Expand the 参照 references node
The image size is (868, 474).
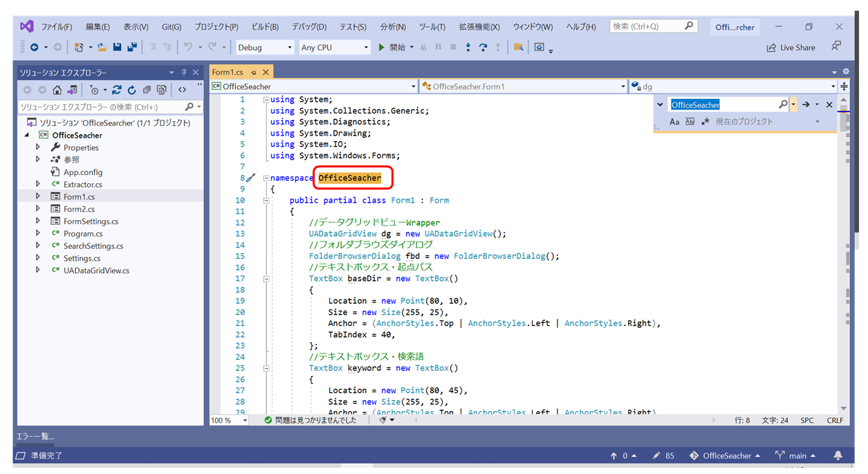(39, 160)
